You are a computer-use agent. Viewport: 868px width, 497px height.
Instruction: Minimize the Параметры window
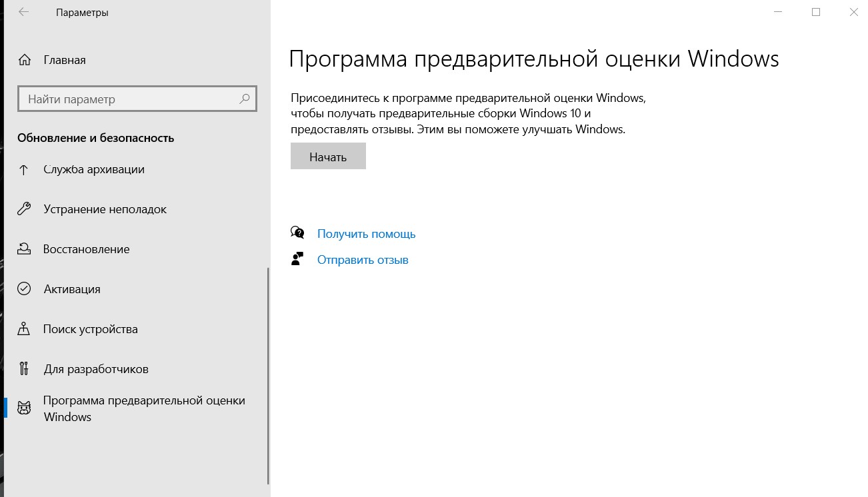779,12
